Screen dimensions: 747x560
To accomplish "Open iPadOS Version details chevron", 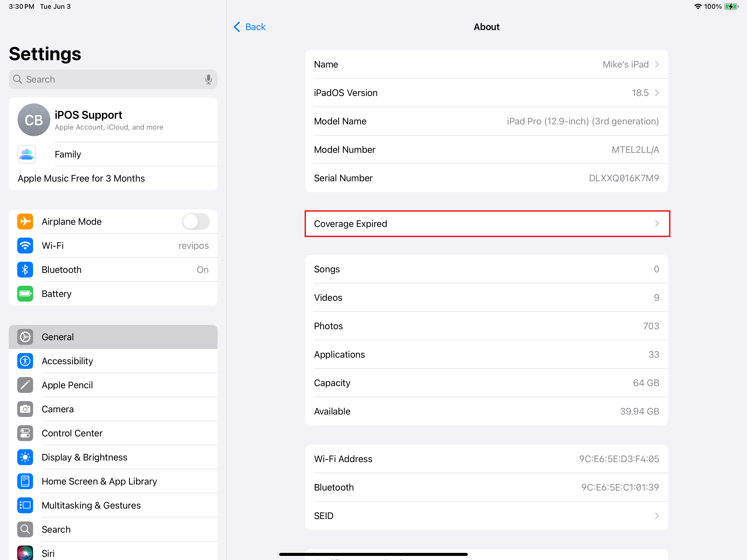I will 657,92.
